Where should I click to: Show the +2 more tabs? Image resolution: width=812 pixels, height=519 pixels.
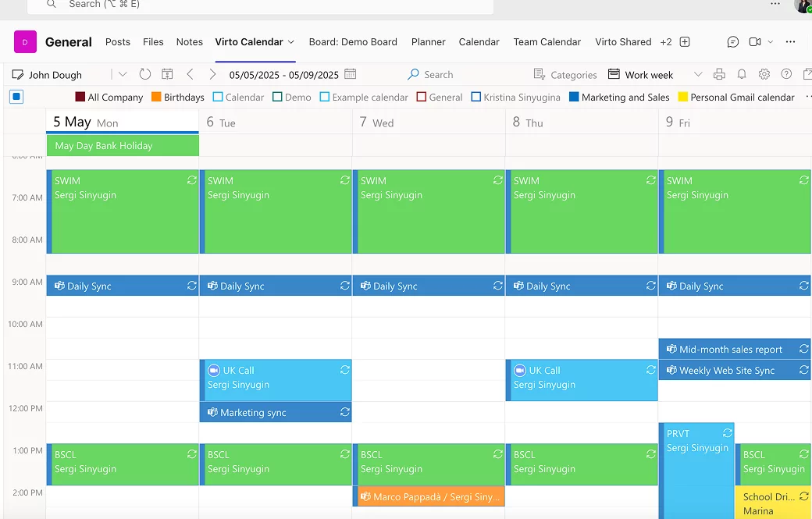coord(666,42)
